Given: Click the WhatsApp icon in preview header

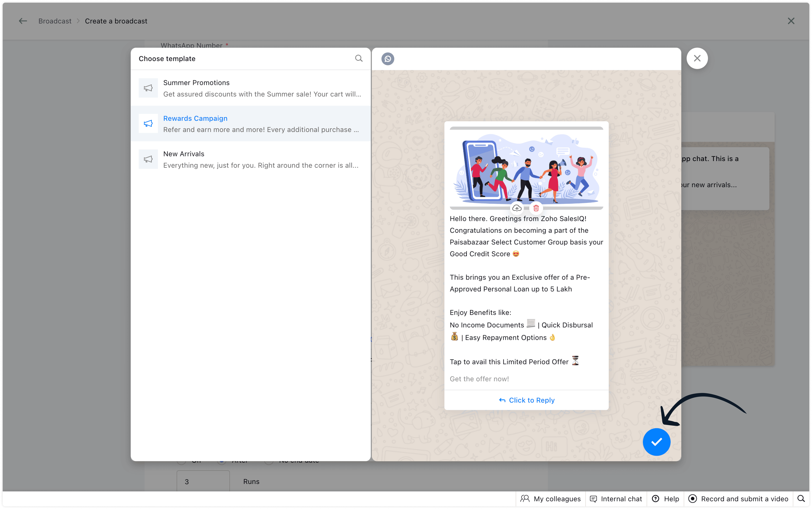Looking at the screenshot, I should tap(388, 59).
